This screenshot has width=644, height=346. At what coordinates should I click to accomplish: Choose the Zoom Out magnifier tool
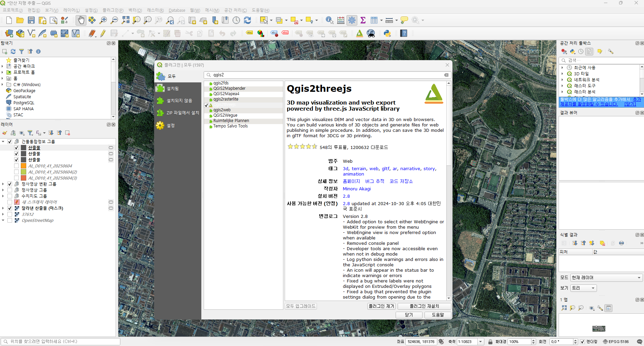coord(114,20)
